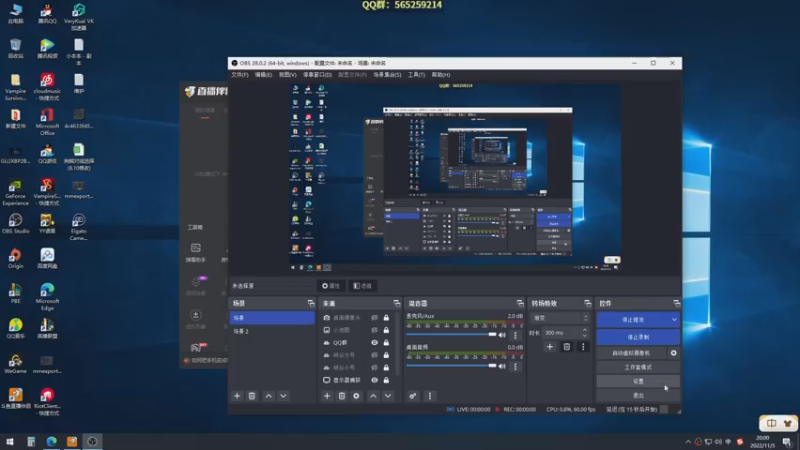Open the three-dot transition properties menu in 转场特效
The height and width of the screenshot is (450, 800).
point(583,347)
